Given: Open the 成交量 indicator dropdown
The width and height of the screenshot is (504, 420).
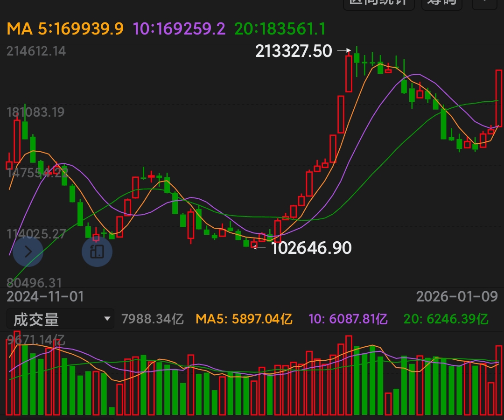Looking at the screenshot, I should [60, 319].
